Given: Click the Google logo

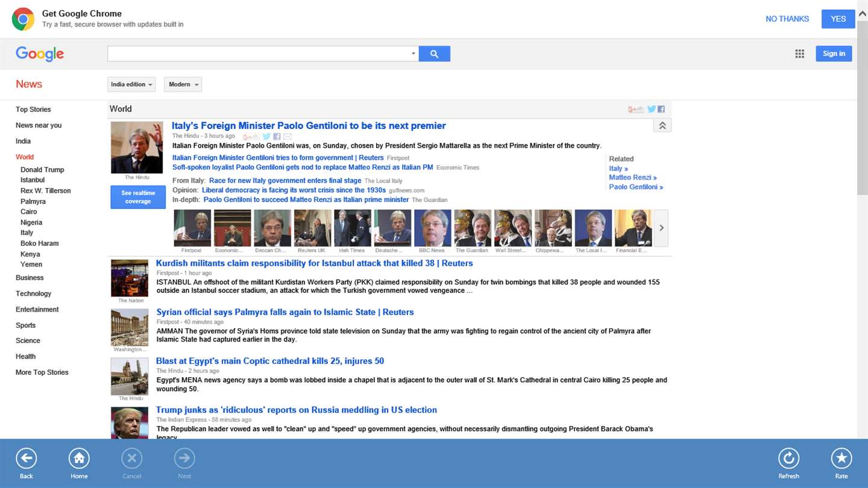Looking at the screenshot, I should click(40, 54).
